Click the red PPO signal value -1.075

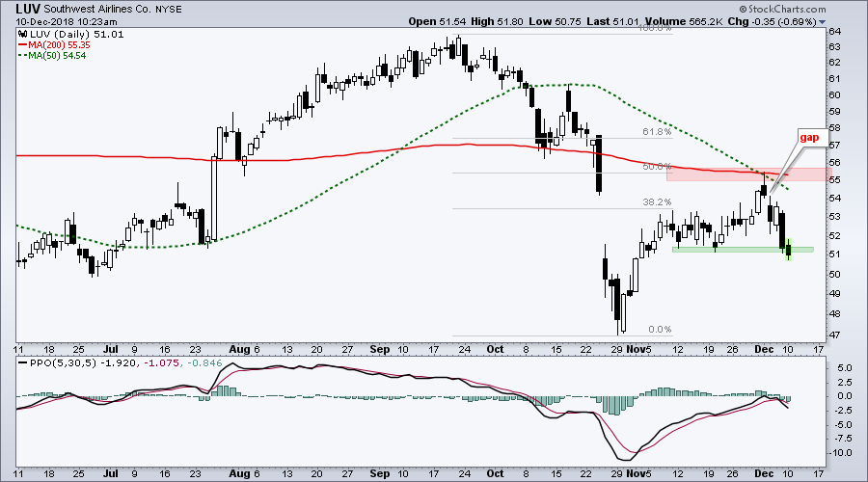point(161,363)
